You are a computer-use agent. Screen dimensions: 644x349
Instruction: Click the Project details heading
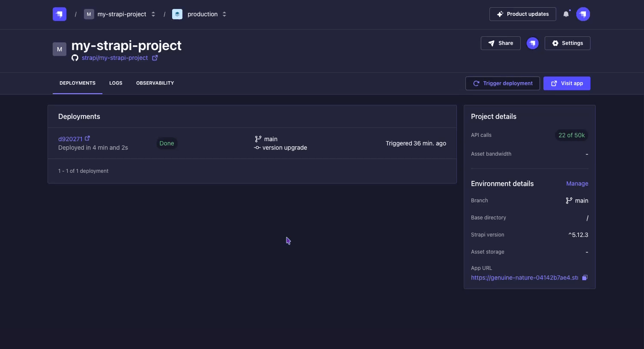(494, 116)
